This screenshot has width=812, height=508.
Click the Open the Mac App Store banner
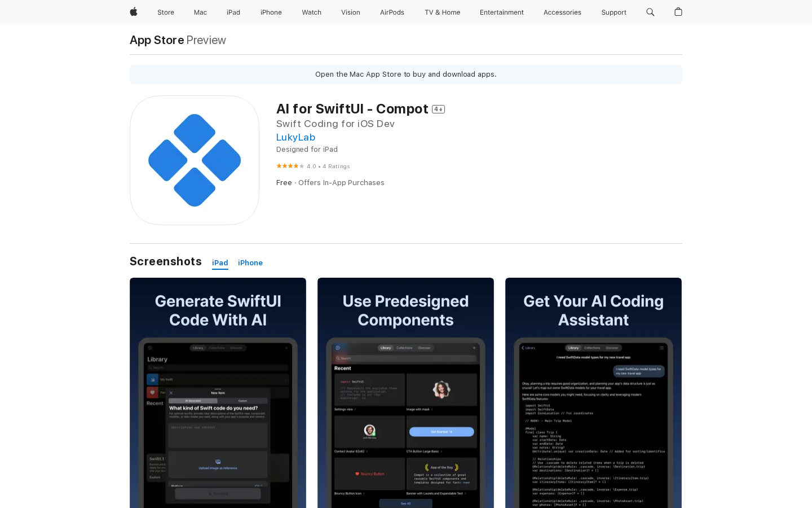click(406, 75)
